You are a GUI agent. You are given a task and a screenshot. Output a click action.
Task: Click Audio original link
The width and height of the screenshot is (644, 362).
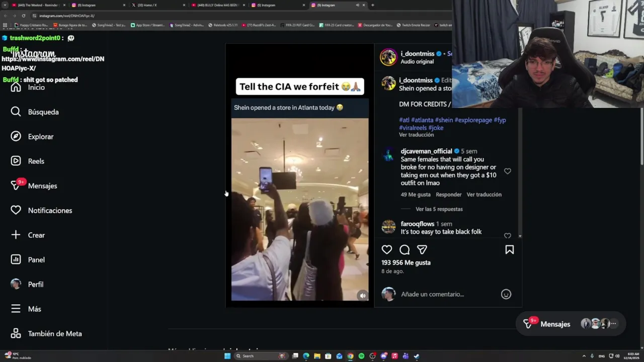(417, 61)
